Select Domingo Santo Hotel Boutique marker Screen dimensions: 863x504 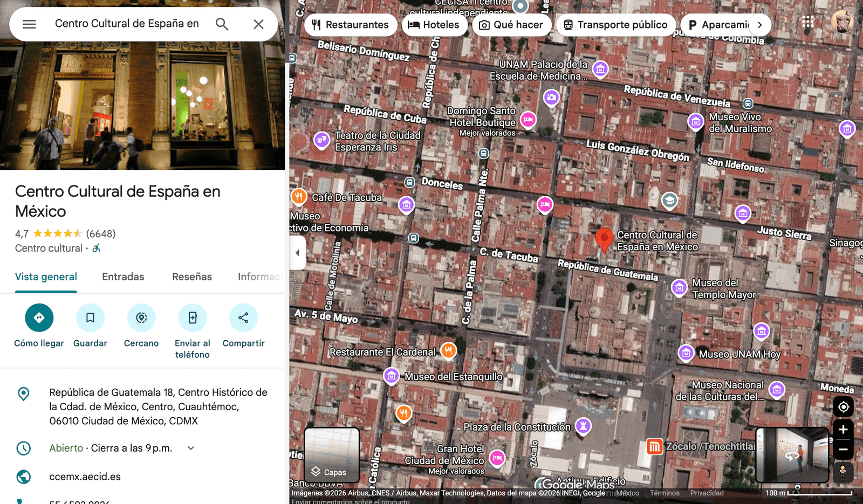coord(528,119)
